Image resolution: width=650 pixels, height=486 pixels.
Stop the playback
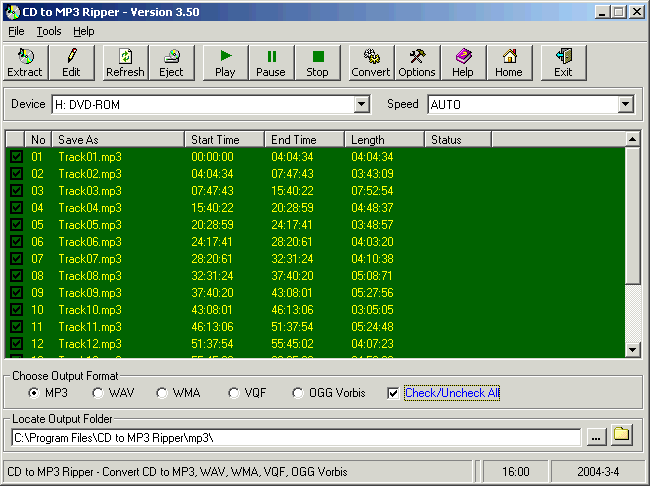(x=317, y=63)
